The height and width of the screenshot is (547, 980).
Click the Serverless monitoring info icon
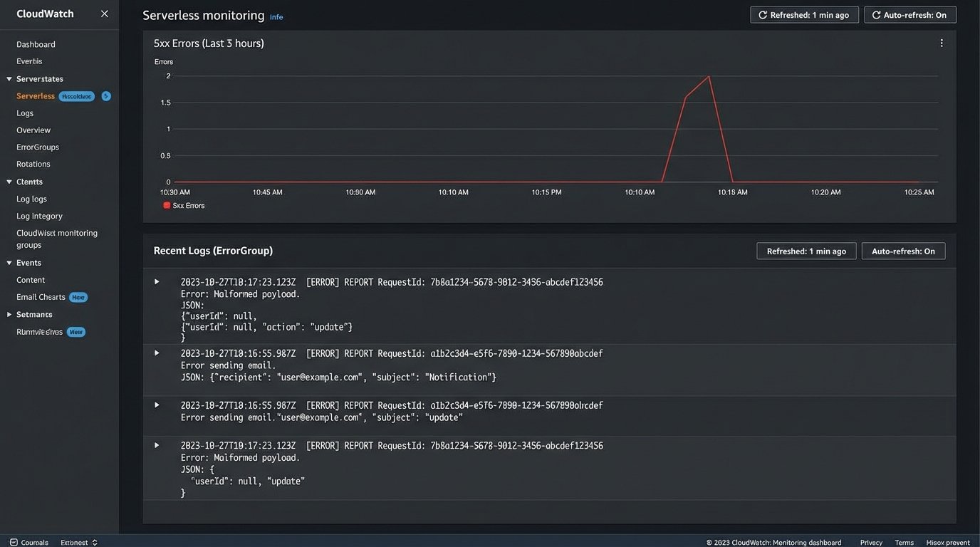click(x=276, y=16)
